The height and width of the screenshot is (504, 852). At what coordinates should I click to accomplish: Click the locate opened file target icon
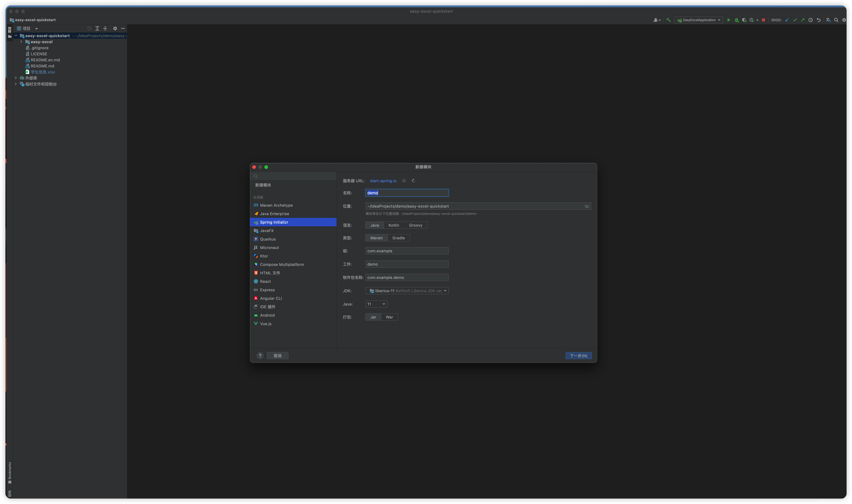[89, 29]
